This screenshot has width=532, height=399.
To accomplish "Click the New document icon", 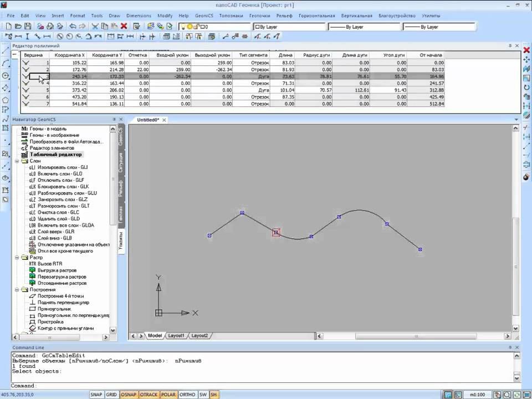I will 9,27.
